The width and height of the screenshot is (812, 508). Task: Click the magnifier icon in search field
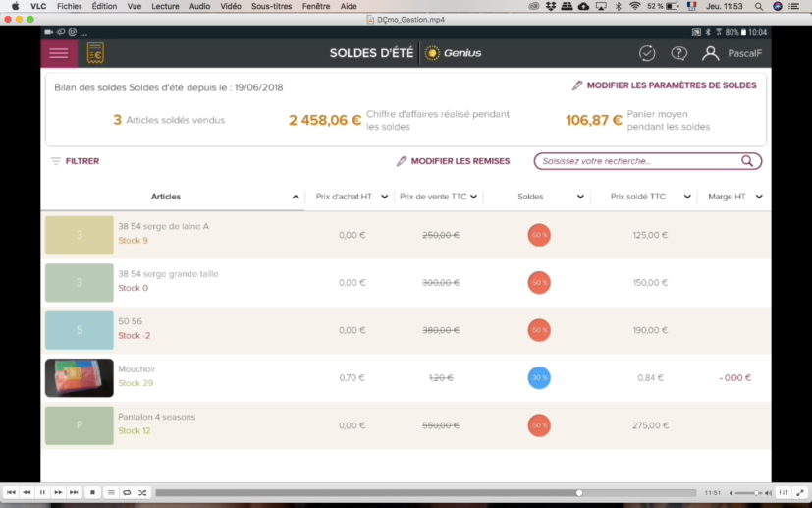(x=747, y=161)
